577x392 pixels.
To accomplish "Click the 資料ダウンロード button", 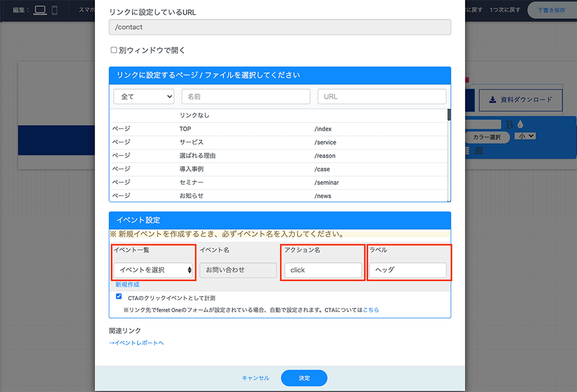I will click(521, 100).
